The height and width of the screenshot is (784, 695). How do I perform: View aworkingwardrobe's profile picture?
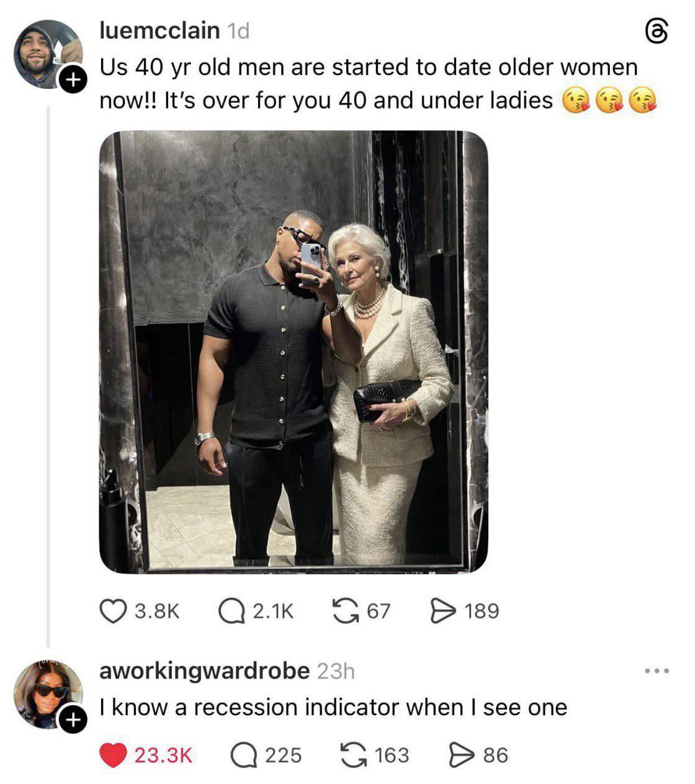pyautogui.click(x=48, y=695)
